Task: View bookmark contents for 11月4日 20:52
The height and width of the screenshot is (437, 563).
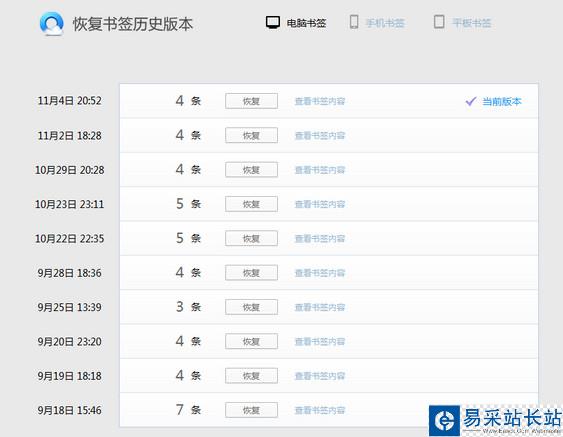Action: click(320, 101)
